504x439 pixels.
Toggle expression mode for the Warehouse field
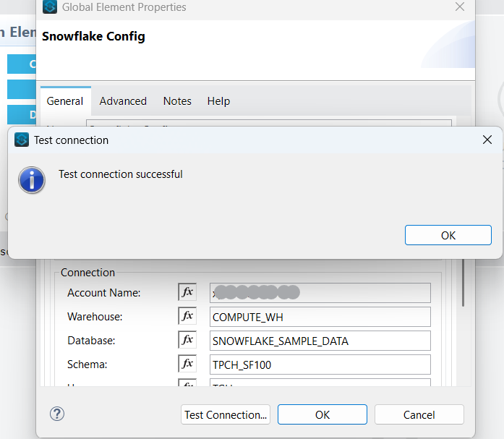point(187,316)
